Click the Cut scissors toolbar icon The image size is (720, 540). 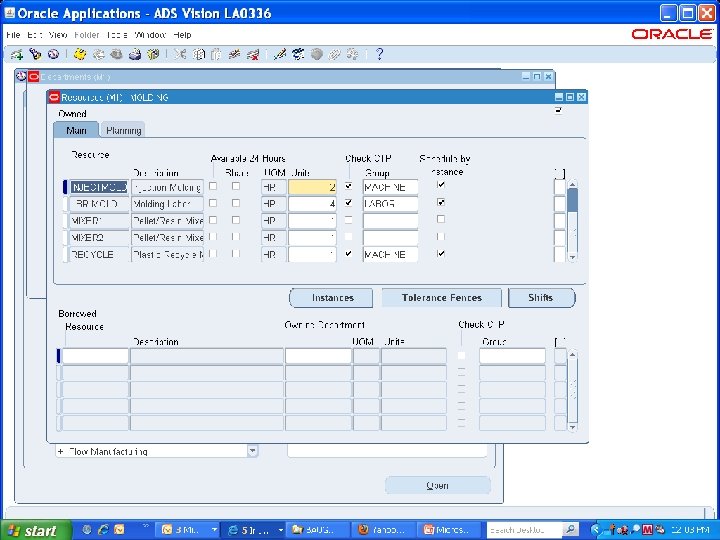coord(180,55)
